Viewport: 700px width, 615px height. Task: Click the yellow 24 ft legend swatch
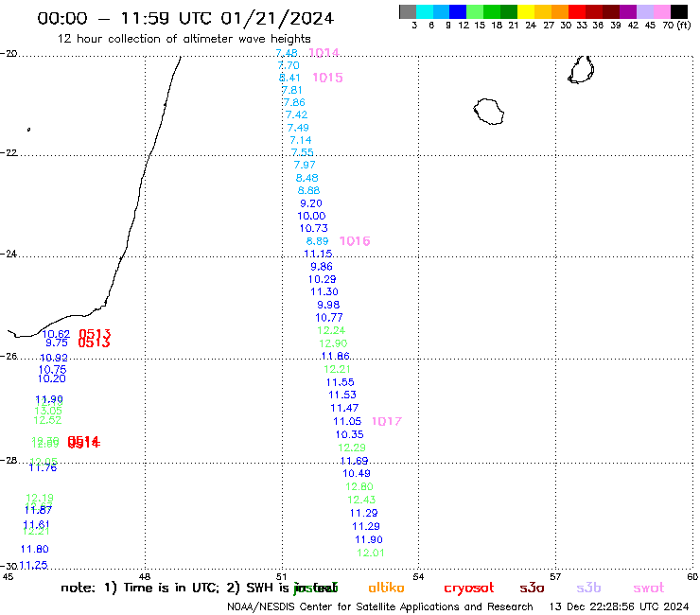526,11
